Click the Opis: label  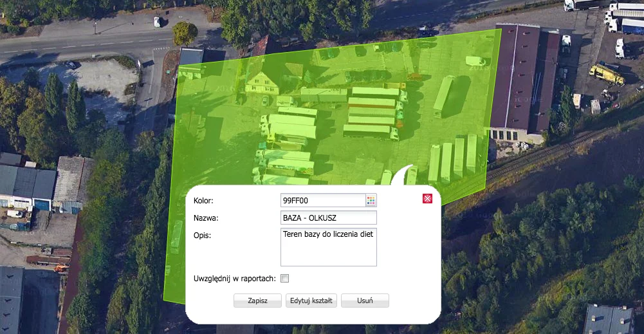(x=202, y=236)
